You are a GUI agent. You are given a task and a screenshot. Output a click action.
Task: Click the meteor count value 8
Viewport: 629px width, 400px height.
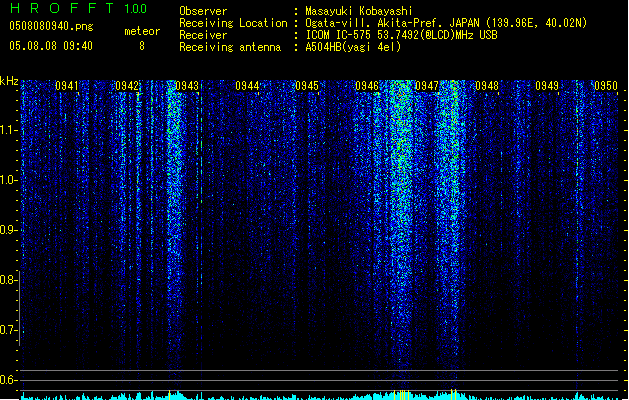142,46
